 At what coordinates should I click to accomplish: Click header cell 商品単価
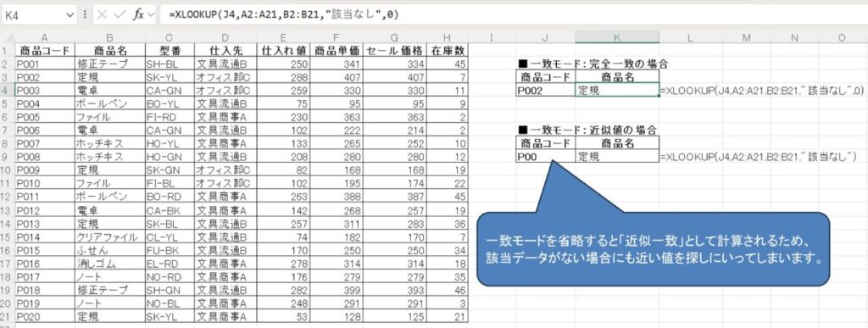[x=337, y=51]
